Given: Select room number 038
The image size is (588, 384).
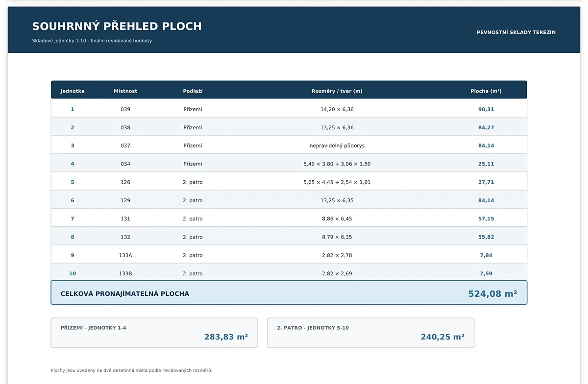Looking at the screenshot, I should click(x=125, y=127).
